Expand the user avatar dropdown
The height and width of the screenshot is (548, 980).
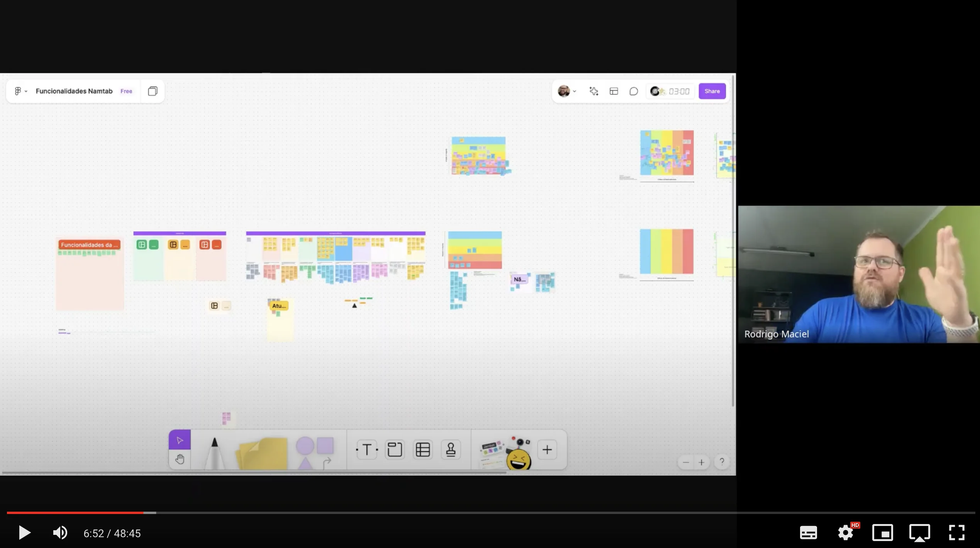(x=567, y=91)
